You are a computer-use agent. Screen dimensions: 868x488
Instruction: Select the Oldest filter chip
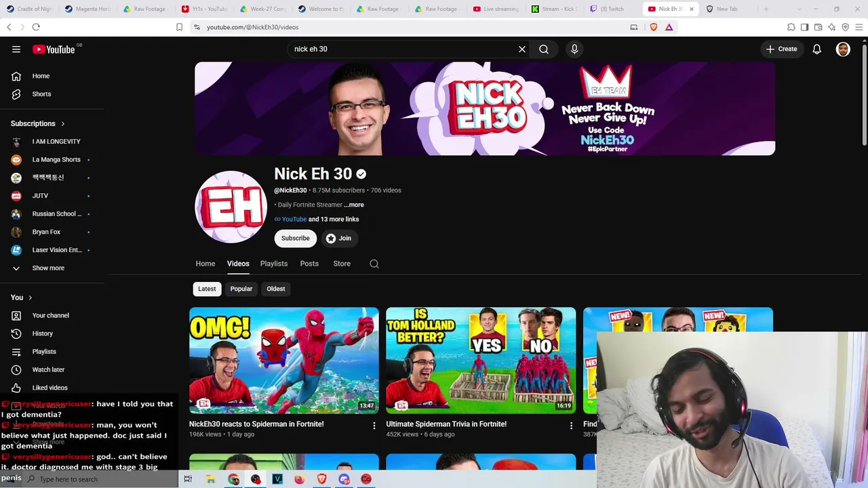click(276, 289)
